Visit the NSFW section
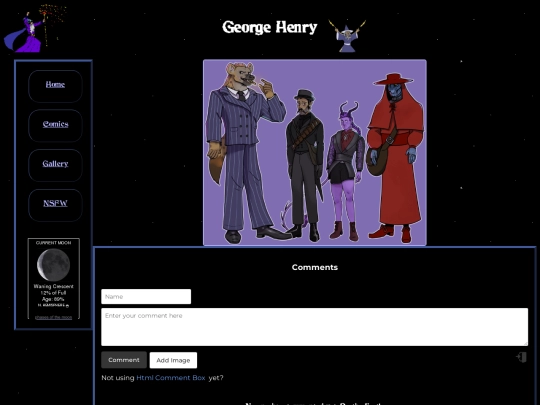The image size is (540, 405). [55, 203]
